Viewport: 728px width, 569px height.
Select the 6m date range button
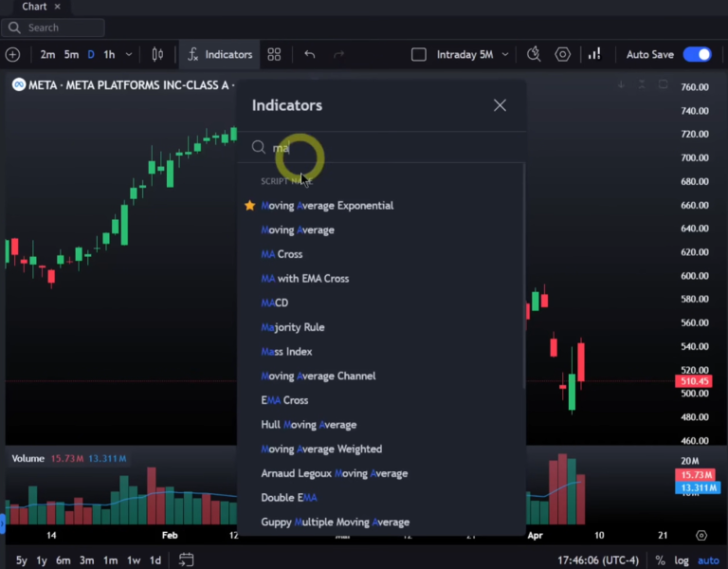[x=63, y=560]
